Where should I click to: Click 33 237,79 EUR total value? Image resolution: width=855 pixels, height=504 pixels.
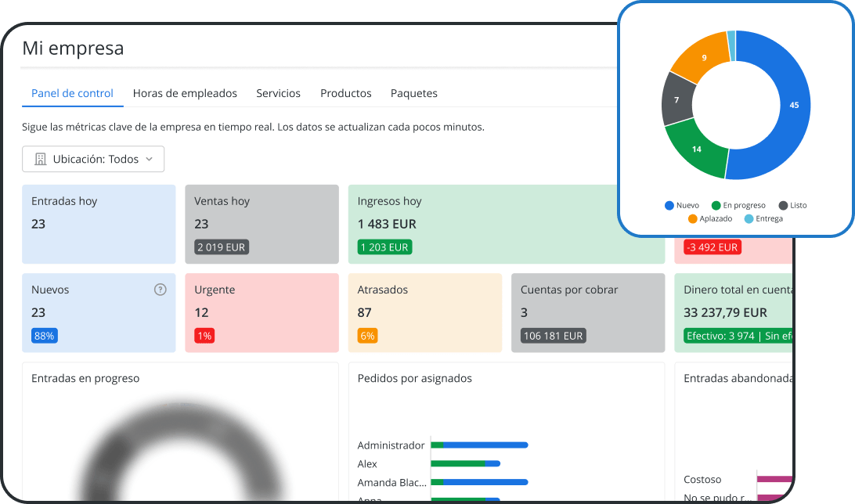[x=725, y=313]
